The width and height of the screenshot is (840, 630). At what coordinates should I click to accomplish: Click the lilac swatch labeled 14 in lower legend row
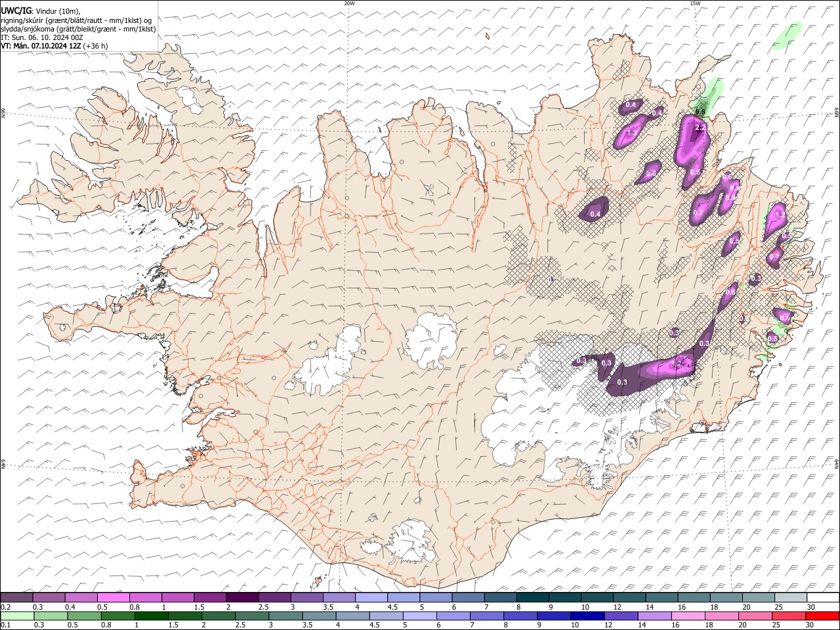(655, 616)
